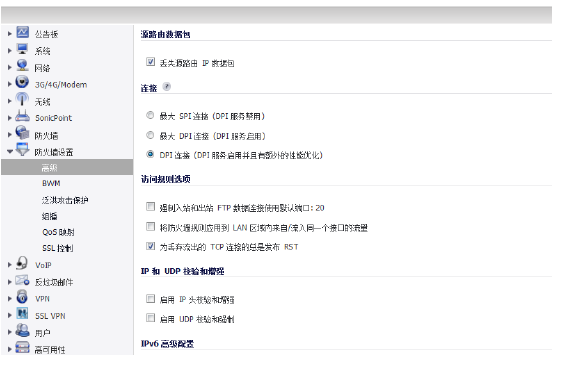Click the 3G/4G/Modem icon
Viewport: 576px width, 375px height.
(22, 82)
